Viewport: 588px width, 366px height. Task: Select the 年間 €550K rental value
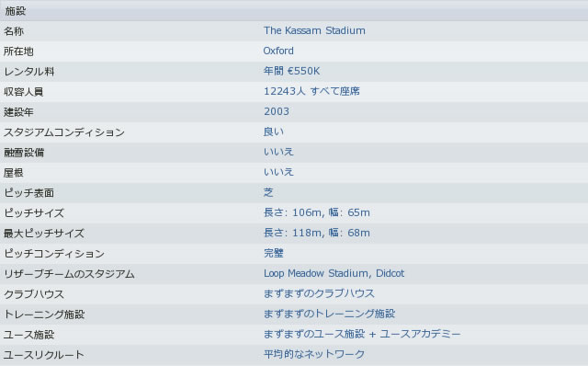291,71
